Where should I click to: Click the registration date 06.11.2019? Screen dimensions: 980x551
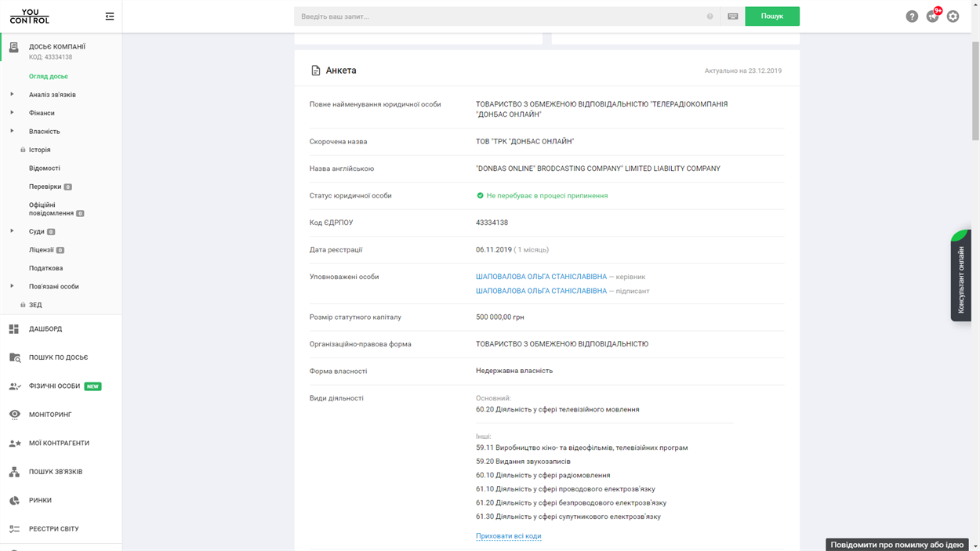[494, 250]
